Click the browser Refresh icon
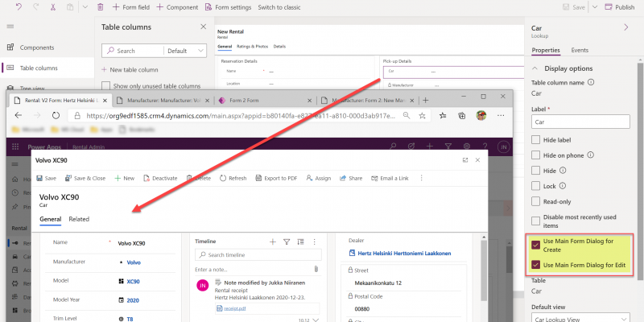Screen dimensions: 644x322 tap(56, 115)
